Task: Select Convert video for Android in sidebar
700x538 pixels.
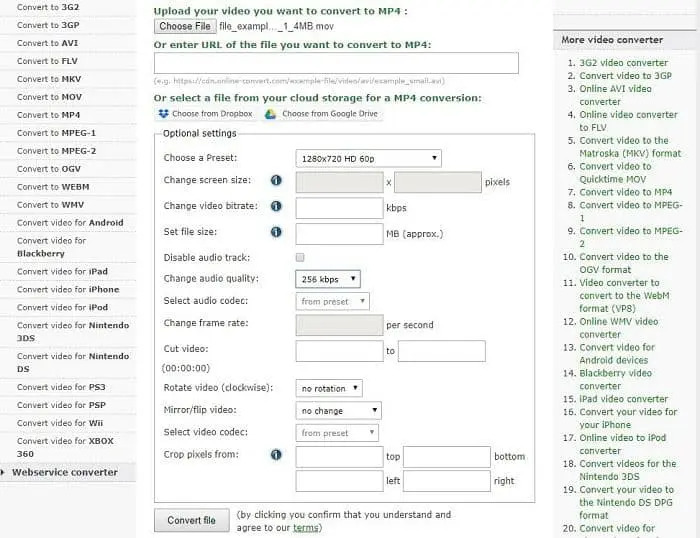Action: point(70,223)
